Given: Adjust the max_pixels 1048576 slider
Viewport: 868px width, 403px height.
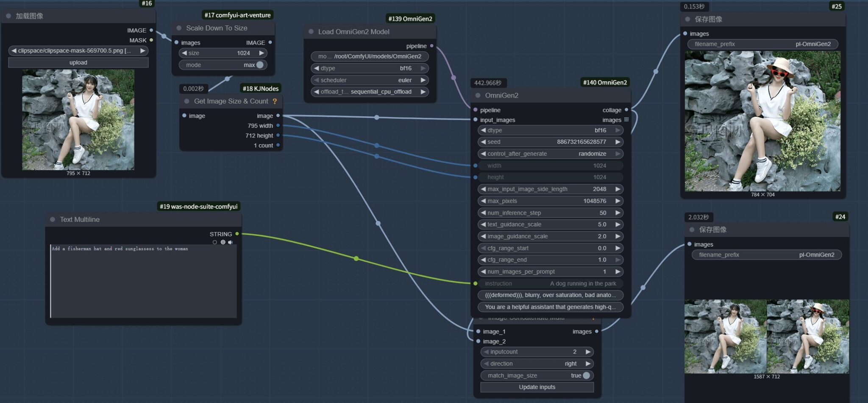Looking at the screenshot, I should (551, 201).
